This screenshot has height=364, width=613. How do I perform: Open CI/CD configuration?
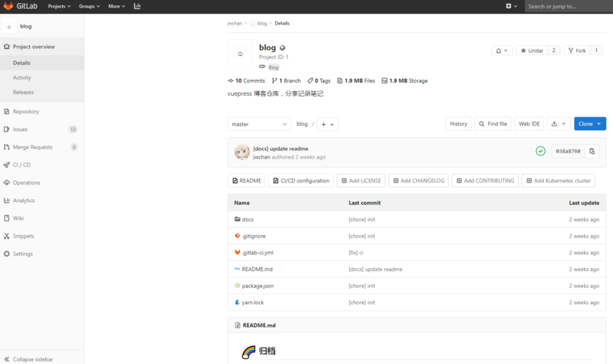[x=301, y=181]
